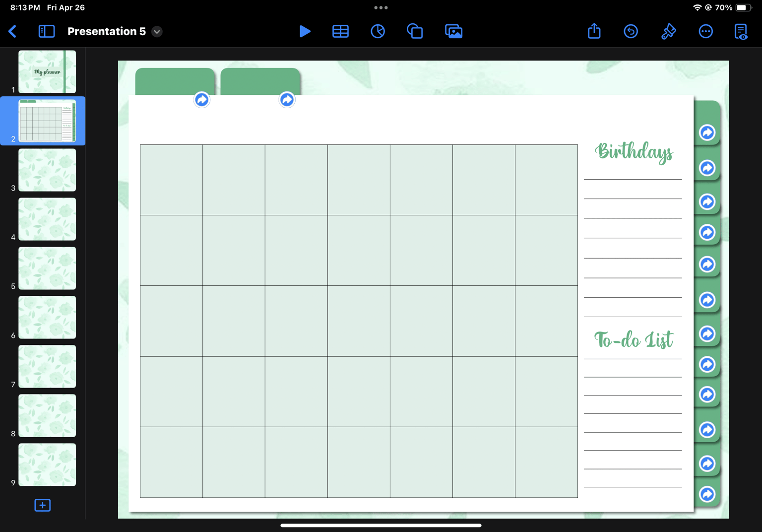762x532 pixels.
Task: Click eleventh side tab link arrow from the top
Action: click(x=707, y=464)
